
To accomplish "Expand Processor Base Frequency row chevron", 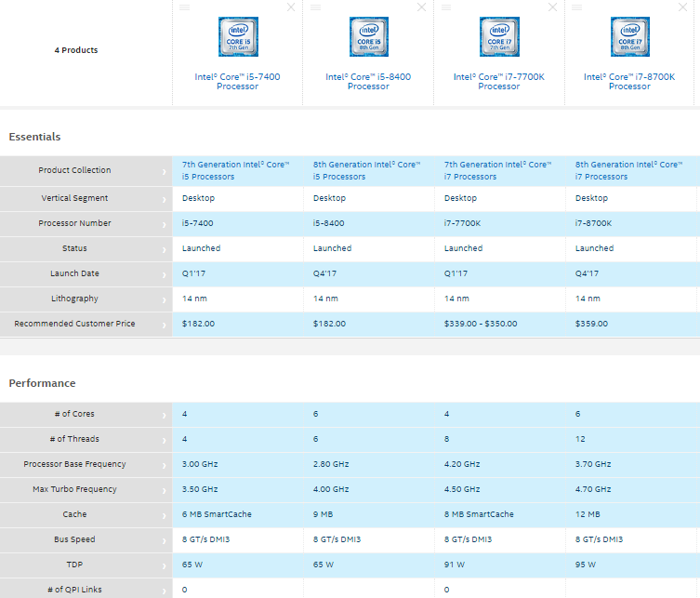I will [165, 466].
